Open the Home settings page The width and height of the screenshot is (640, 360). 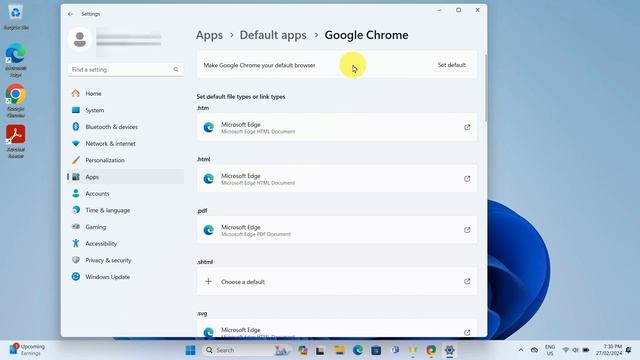coord(126,93)
